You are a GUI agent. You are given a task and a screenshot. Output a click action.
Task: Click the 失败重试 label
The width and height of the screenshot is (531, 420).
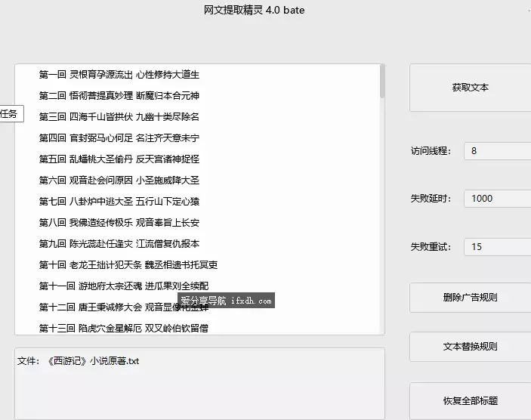(x=431, y=247)
